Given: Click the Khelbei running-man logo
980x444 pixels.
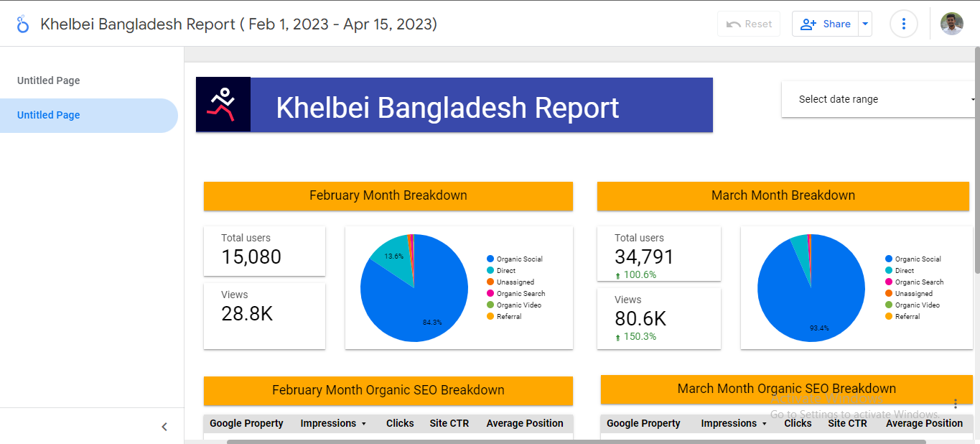Looking at the screenshot, I should [223, 105].
